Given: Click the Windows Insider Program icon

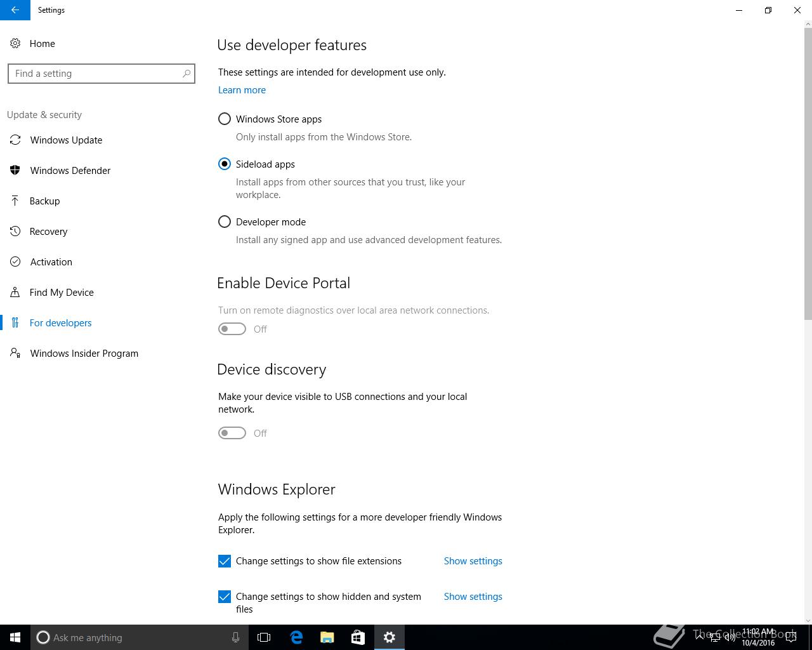Looking at the screenshot, I should pos(15,353).
